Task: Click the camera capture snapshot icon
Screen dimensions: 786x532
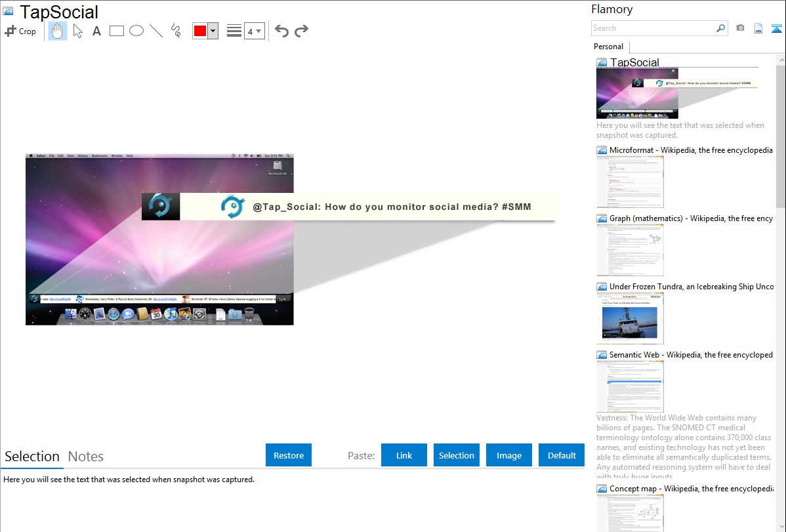Action: pos(740,28)
